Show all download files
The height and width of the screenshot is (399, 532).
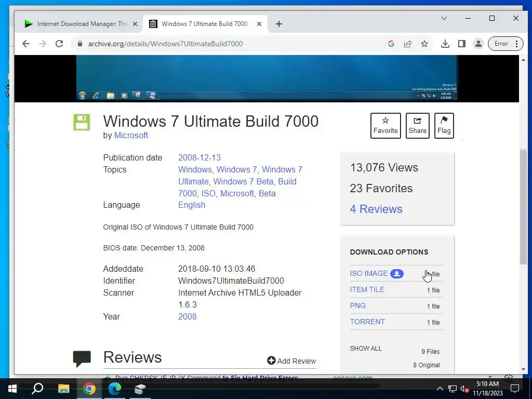366,349
